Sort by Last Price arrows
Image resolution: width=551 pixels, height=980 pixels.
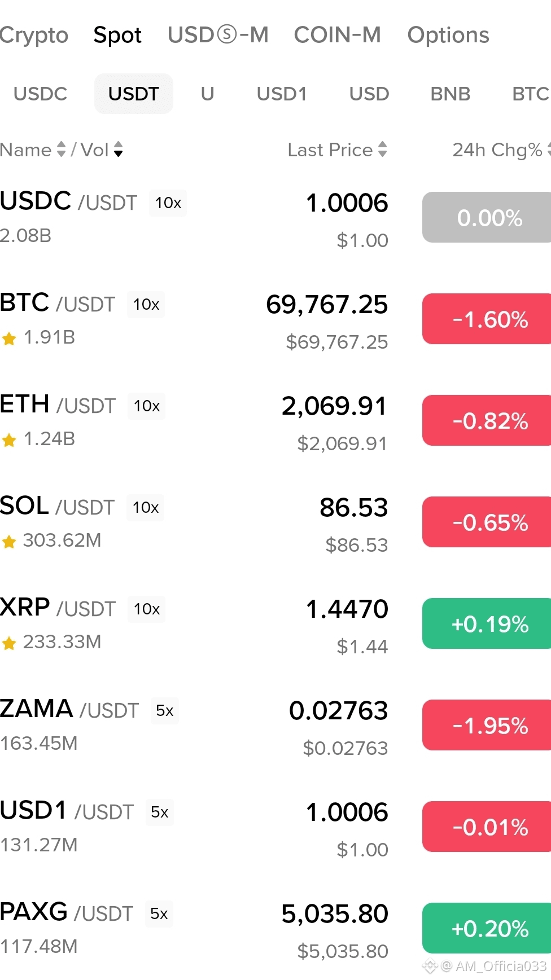[383, 150]
